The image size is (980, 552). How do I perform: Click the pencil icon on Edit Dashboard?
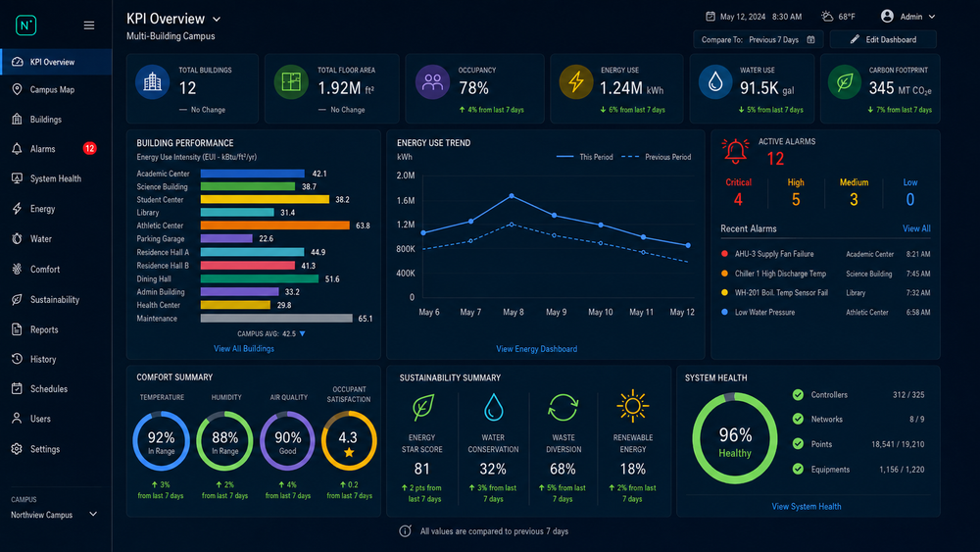855,39
